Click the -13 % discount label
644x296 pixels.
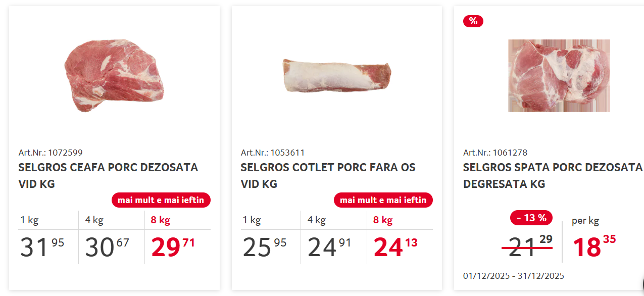(531, 218)
